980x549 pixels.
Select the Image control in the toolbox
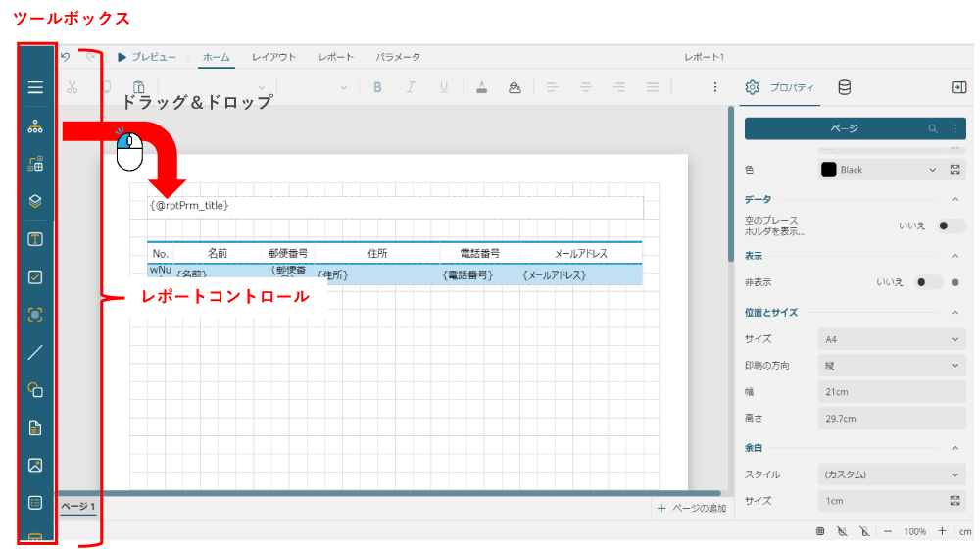pyautogui.click(x=35, y=465)
